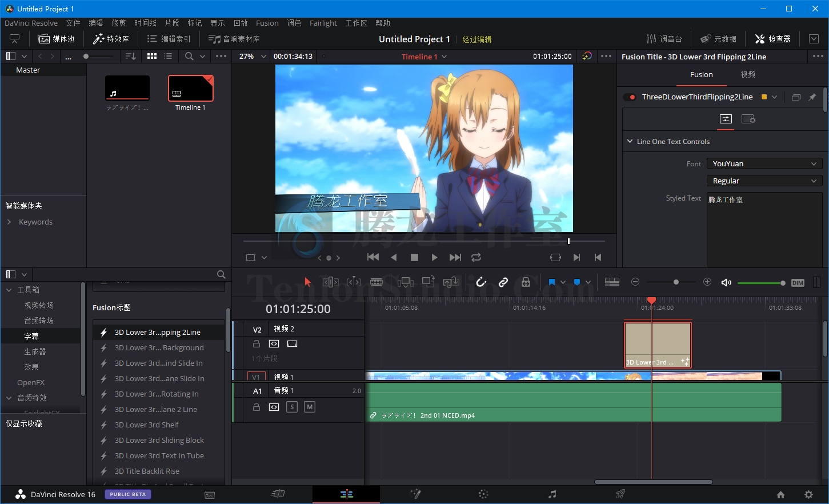Mute the A1 audio track
The width and height of the screenshot is (829, 504).
(x=310, y=407)
